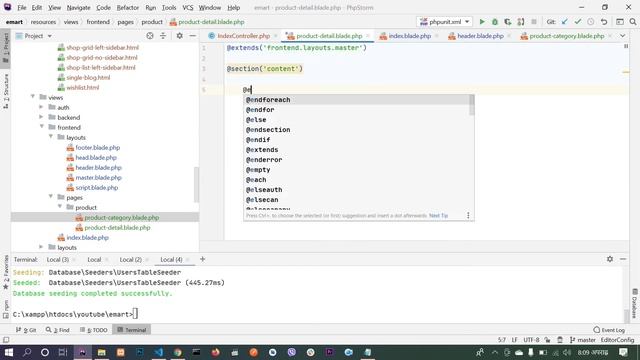Open Windows Start menu

8,352
